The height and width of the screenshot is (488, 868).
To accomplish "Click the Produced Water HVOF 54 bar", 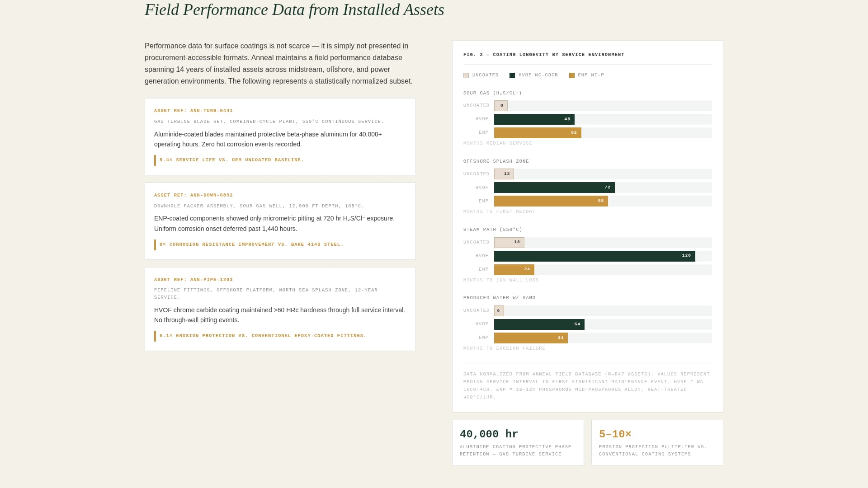I will [x=539, y=324].
